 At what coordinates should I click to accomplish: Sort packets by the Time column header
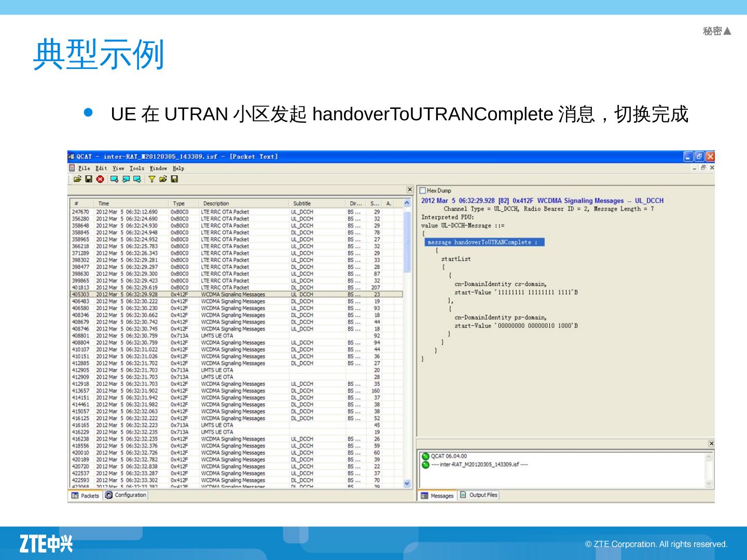(x=131, y=203)
